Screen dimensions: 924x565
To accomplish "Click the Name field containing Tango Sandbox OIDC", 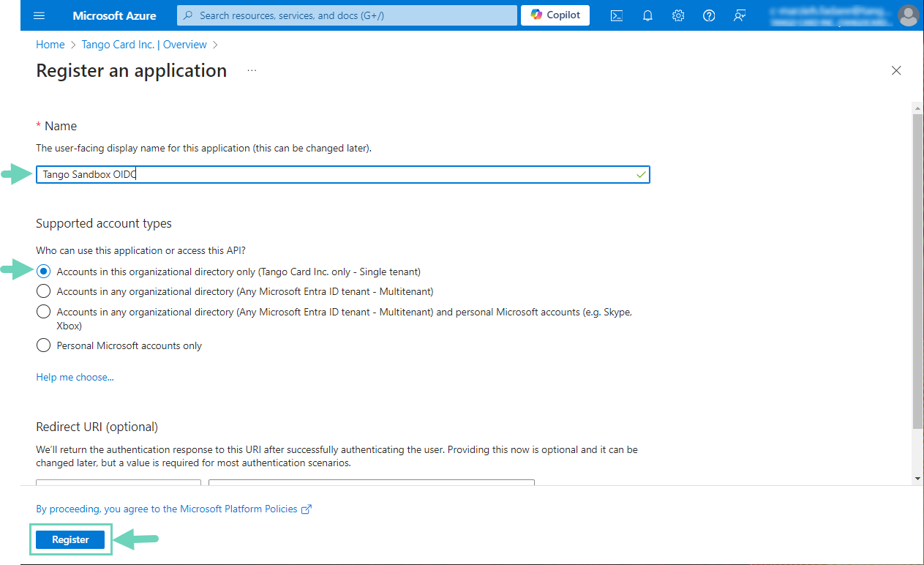I will (342, 175).
